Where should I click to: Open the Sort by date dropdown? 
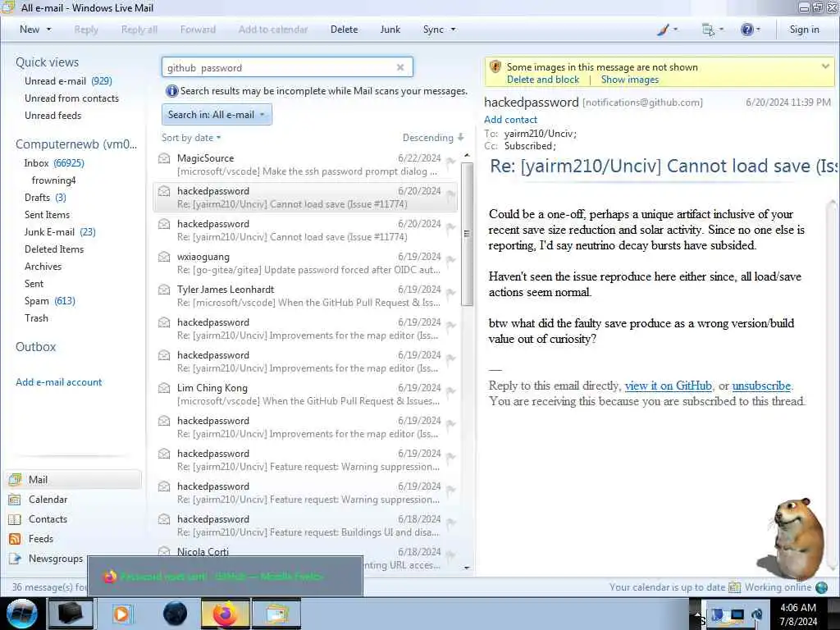pos(191,138)
